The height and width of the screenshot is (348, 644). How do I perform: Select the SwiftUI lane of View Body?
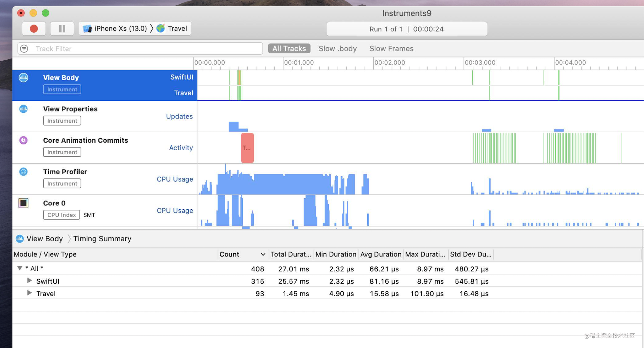181,77
